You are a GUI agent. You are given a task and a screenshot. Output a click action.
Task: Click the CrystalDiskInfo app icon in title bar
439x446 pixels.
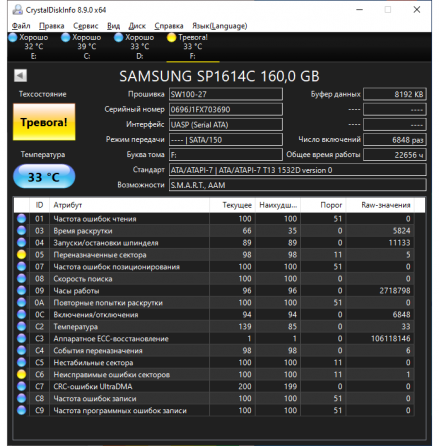tap(17, 10)
